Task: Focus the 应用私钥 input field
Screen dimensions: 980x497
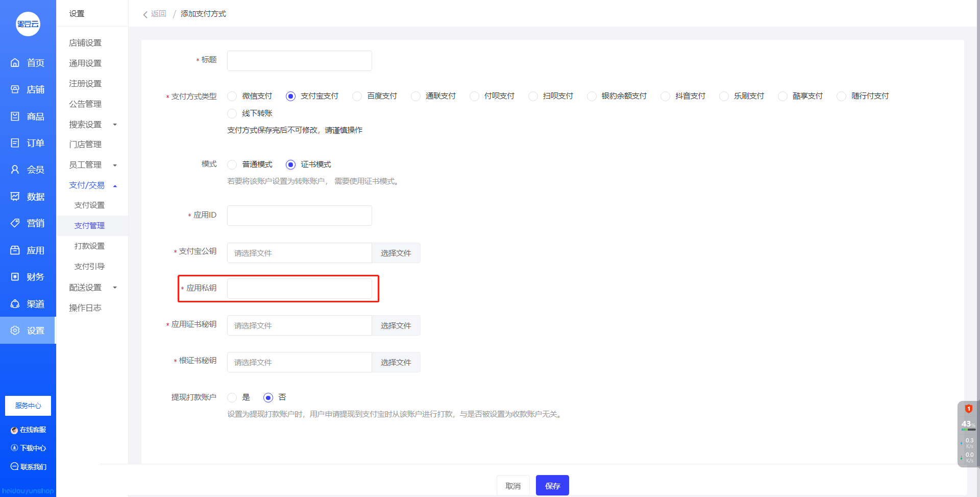Action: (300, 289)
